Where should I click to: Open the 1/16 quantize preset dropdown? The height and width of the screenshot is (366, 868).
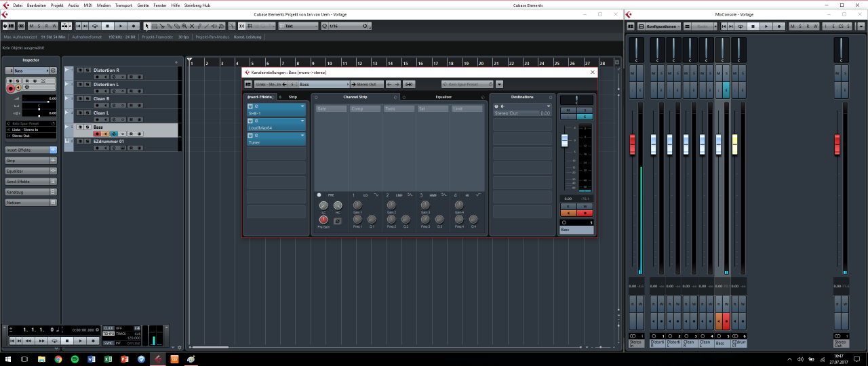346,26
